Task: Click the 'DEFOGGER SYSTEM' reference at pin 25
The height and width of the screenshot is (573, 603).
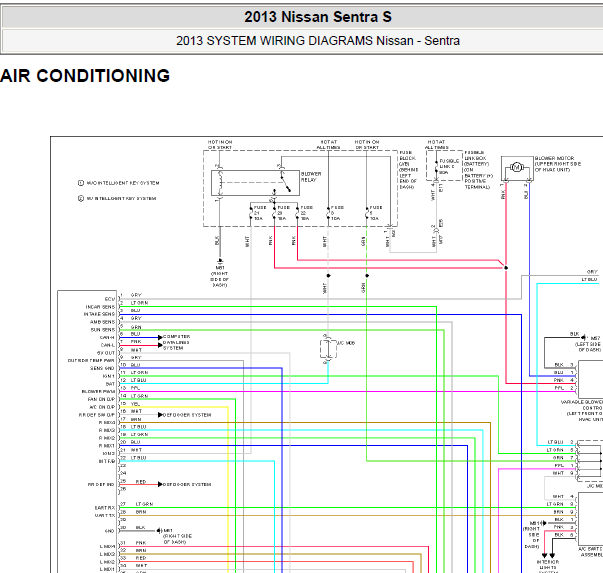Action: [187, 484]
